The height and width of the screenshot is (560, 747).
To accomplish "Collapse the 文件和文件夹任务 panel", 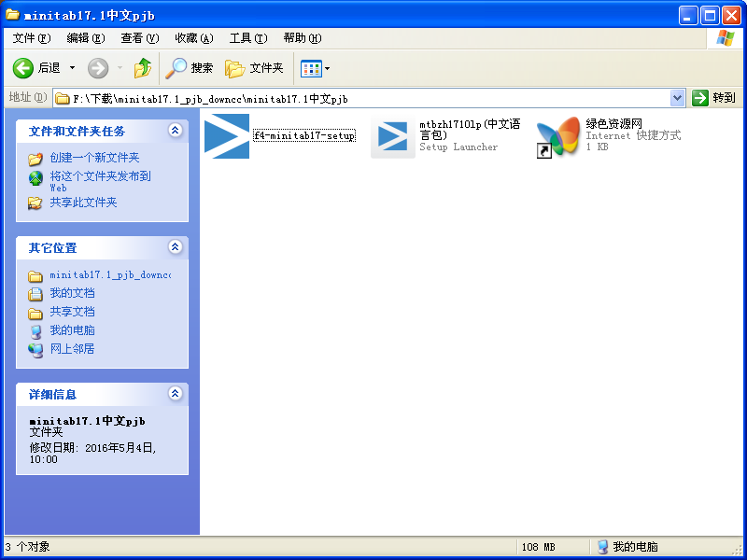I will pos(176,130).
